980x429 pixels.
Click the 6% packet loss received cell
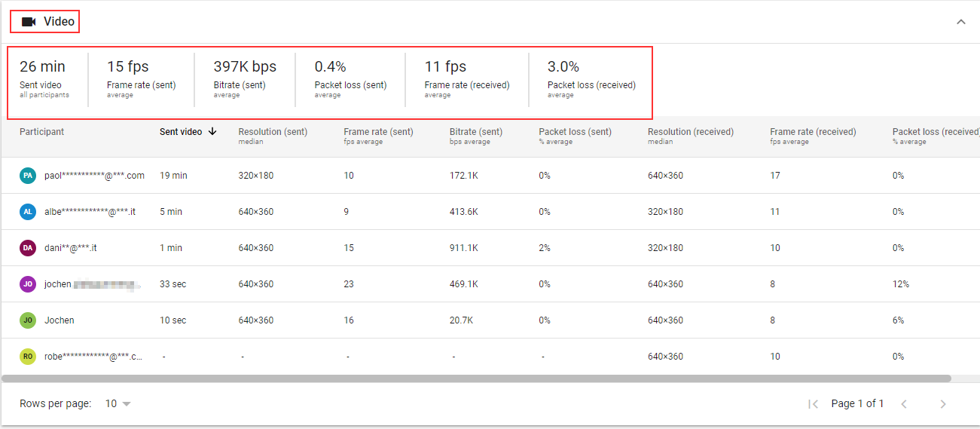point(899,320)
